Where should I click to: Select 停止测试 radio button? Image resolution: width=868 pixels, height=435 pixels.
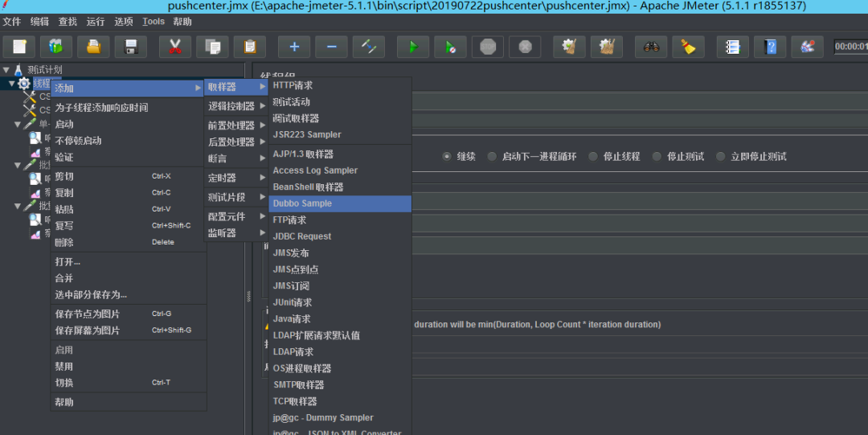tap(657, 157)
